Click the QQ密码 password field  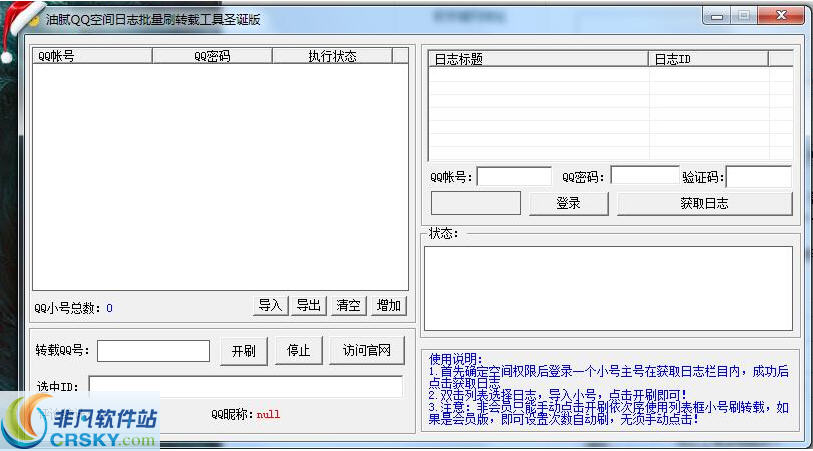(x=644, y=177)
